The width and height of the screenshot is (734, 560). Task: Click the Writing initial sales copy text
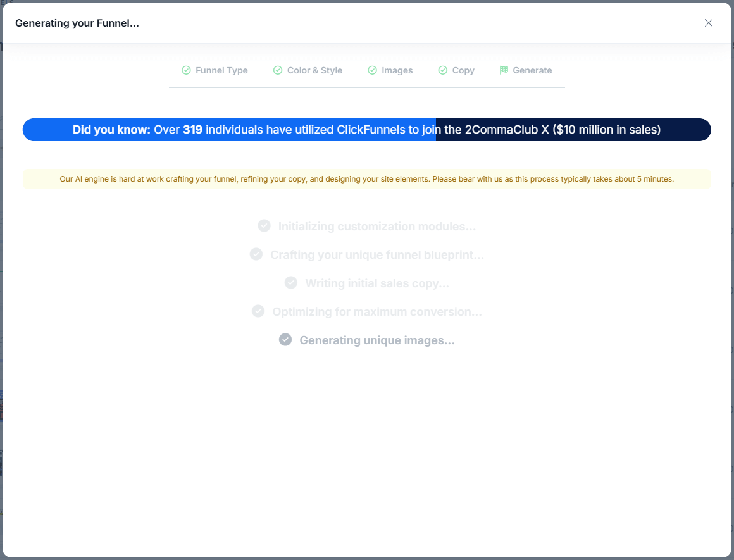tap(377, 283)
